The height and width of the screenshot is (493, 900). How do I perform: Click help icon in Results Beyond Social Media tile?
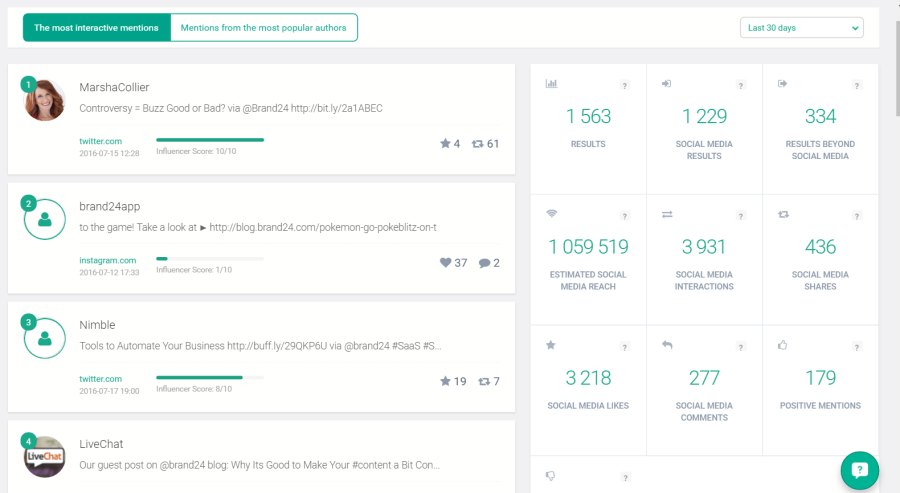(x=856, y=86)
